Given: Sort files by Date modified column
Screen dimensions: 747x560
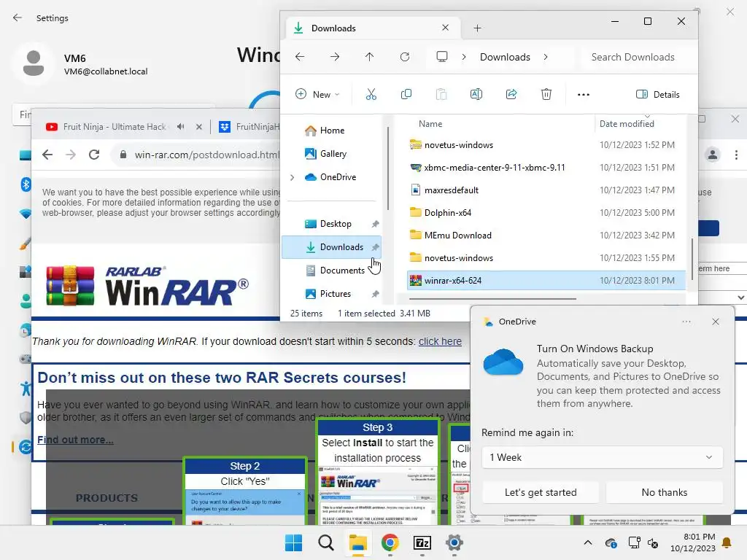Looking at the screenshot, I should [627, 124].
